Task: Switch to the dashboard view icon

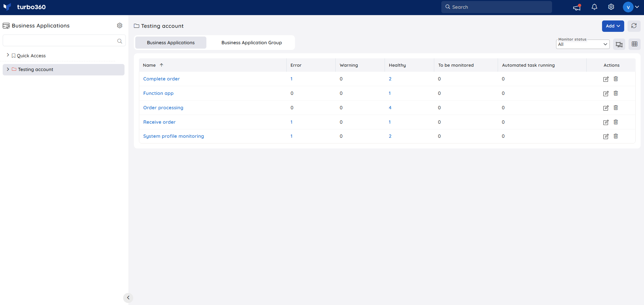Action: tap(619, 44)
